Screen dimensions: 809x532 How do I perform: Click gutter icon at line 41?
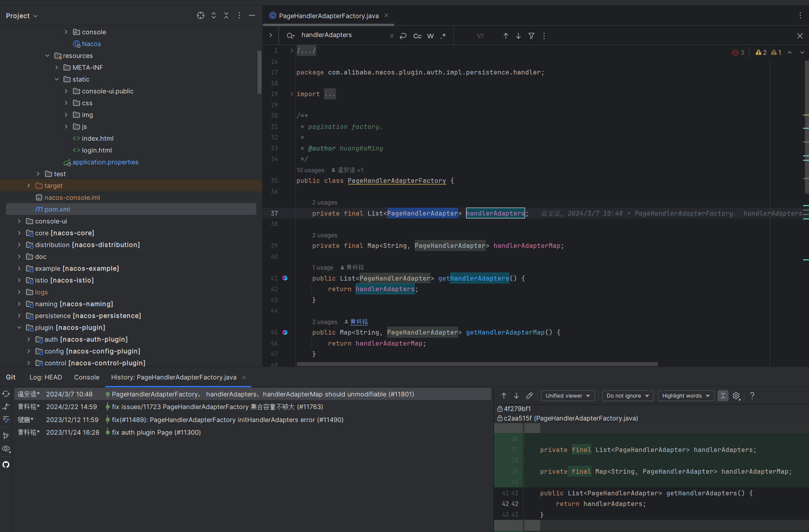285,278
